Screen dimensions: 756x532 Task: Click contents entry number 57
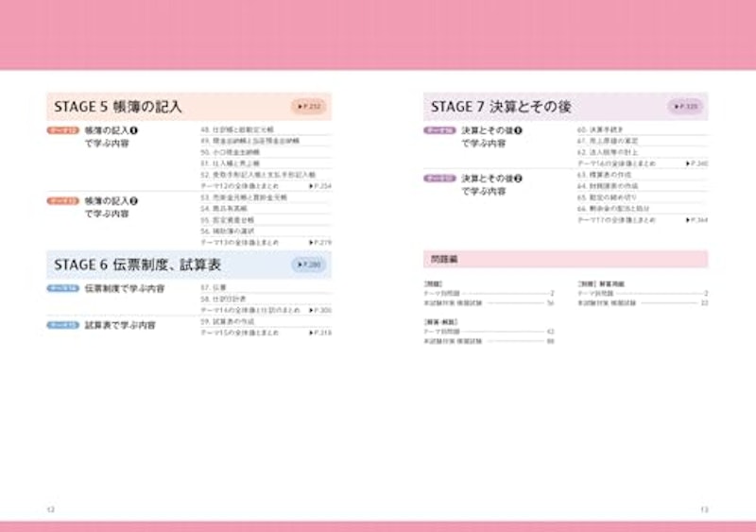point(214,287)
